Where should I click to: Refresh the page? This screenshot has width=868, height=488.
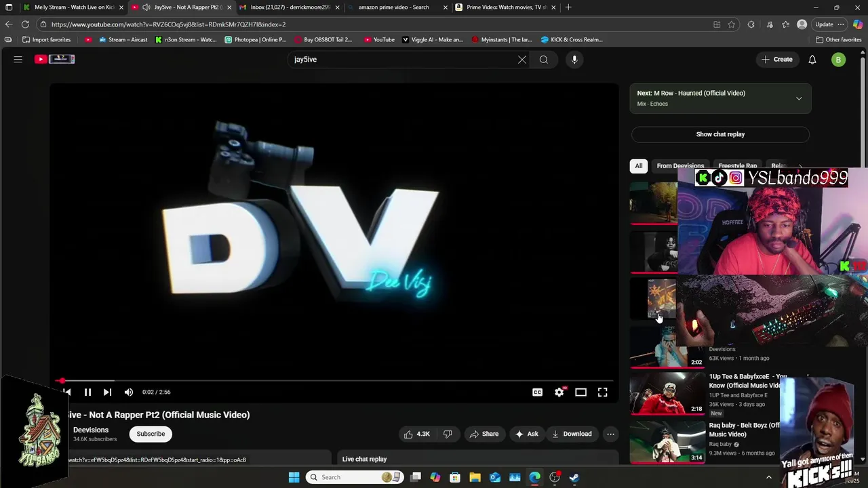25,24
